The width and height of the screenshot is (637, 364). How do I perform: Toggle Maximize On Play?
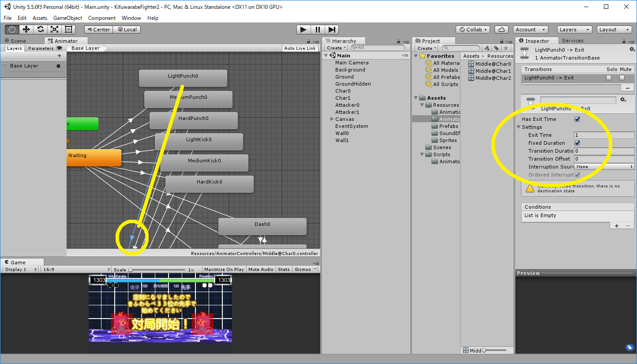point(224,269)
